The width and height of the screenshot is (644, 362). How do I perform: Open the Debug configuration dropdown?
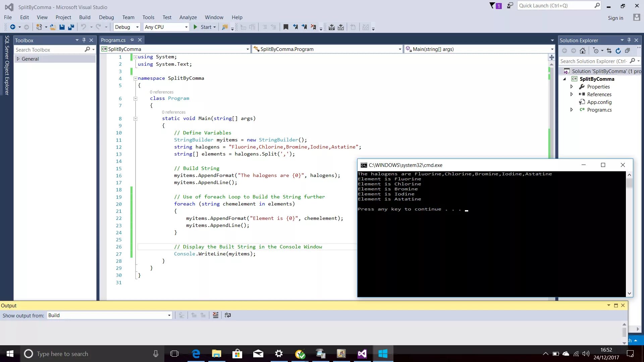127,27
